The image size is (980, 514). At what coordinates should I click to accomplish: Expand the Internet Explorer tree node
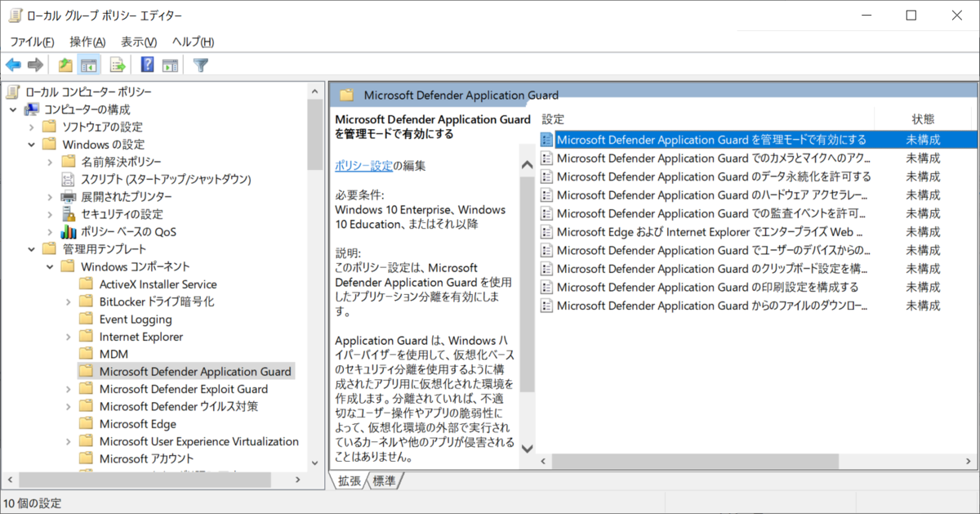coord(68,337)
